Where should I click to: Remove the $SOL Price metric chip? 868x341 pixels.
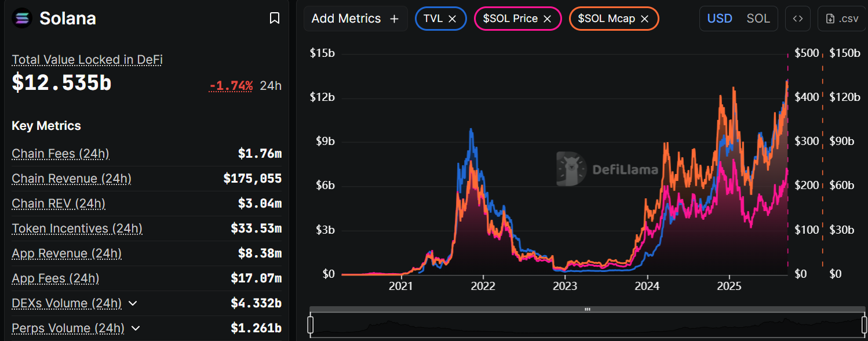click(547, 19)
